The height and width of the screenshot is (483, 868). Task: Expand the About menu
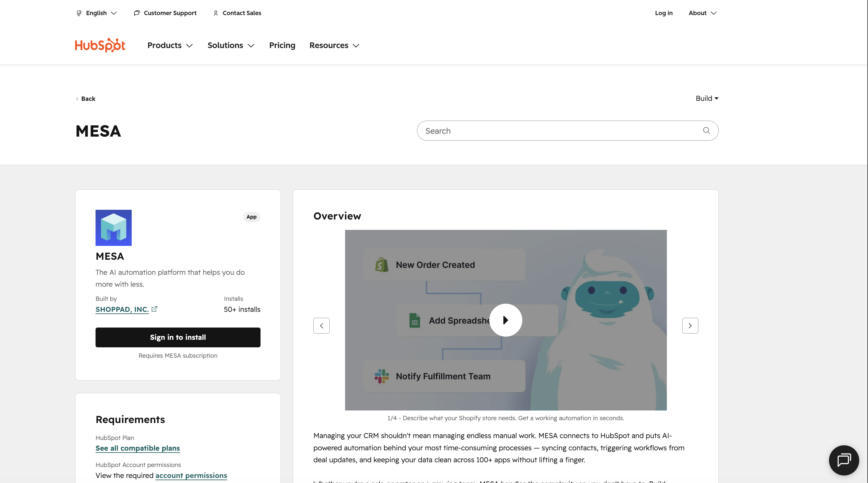(703, 13)
